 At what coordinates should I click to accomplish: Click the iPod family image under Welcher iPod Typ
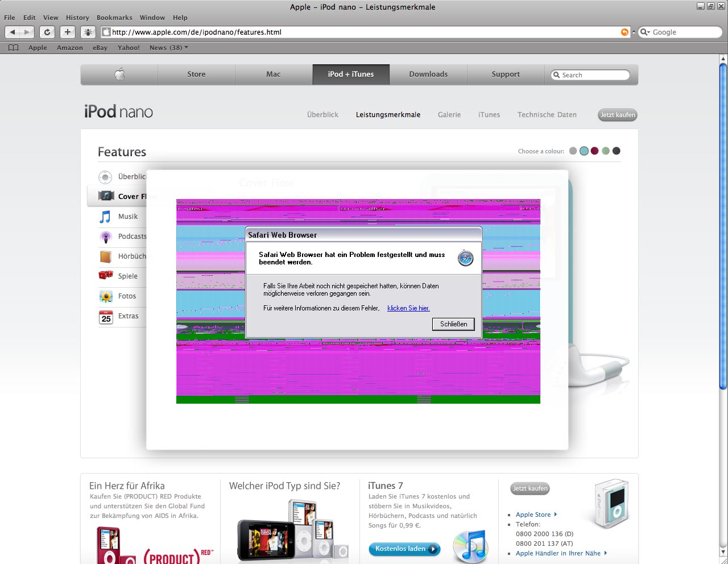tap(292, 531)
